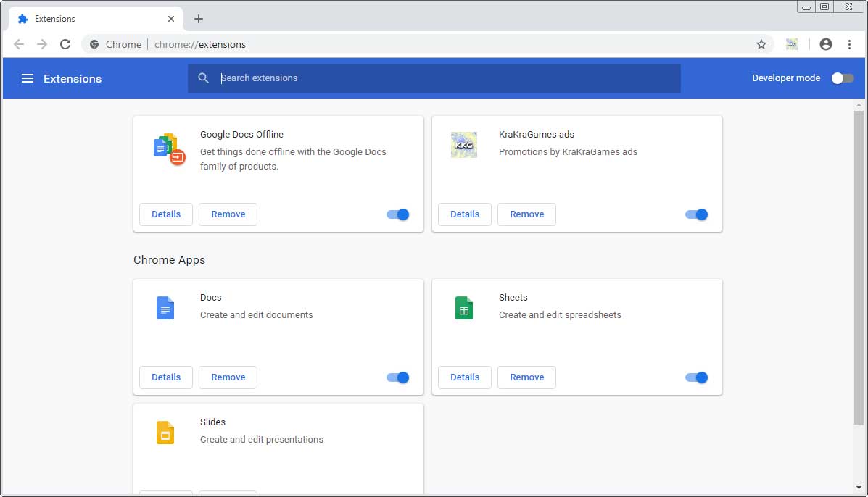The width and height of the screenshot is (868, 497).
Task: Click the Google Docs Offline extension icon
Action: 168,147
